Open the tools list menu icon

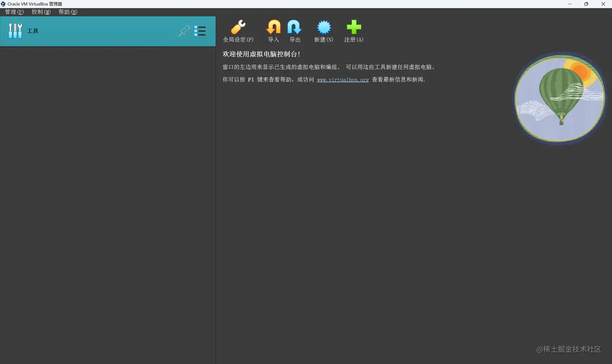pos(200,31)
